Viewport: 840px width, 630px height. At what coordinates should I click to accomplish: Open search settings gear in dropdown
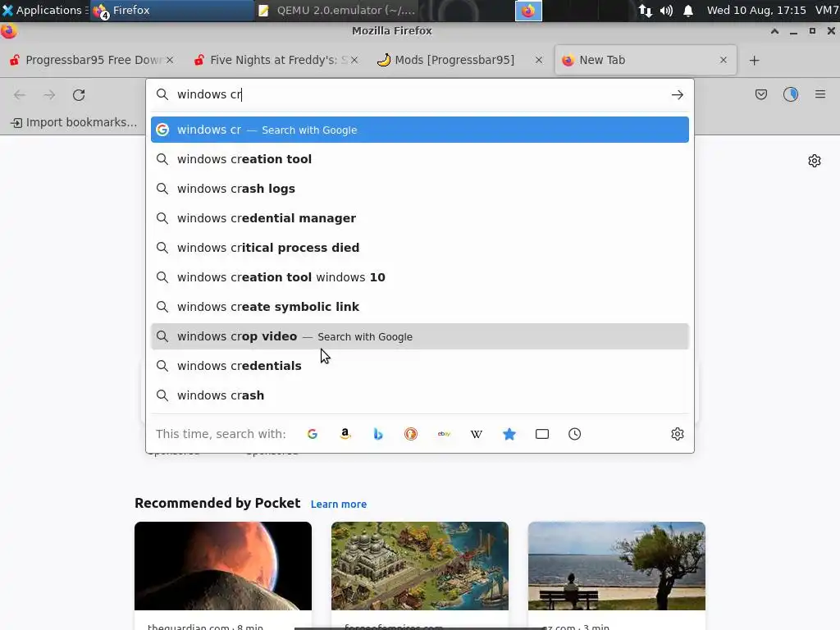pyautogui.click(x=677, y=434)
